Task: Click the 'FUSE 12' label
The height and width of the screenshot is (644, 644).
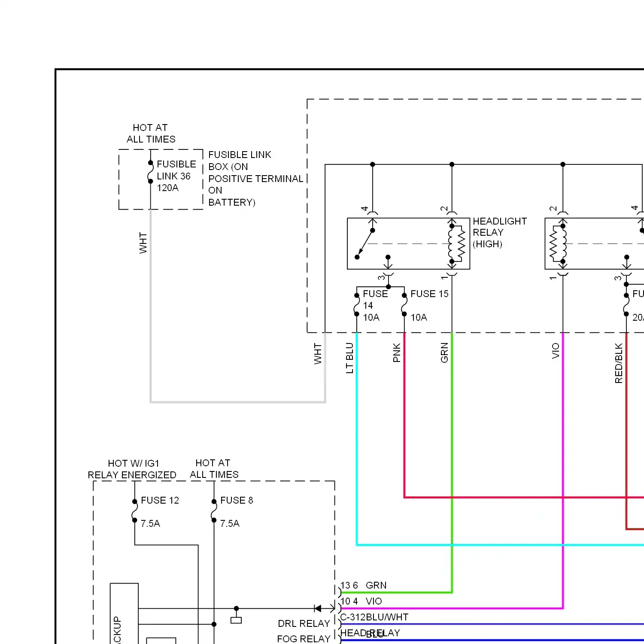Action: 160,500
